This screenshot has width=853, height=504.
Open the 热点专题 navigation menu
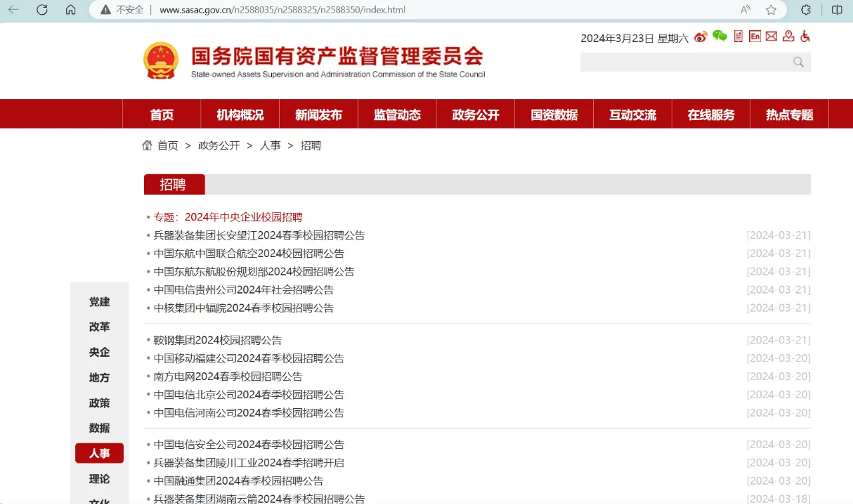[790, 115]
